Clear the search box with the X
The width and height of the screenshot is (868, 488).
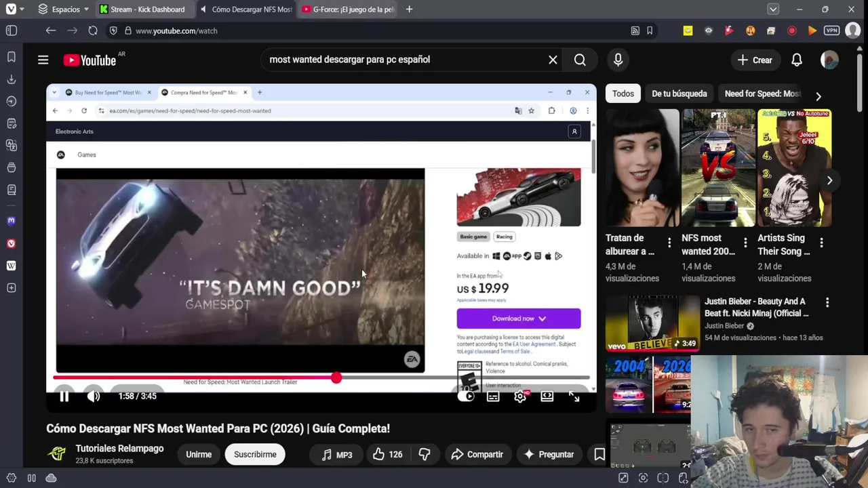click(553, 60)
